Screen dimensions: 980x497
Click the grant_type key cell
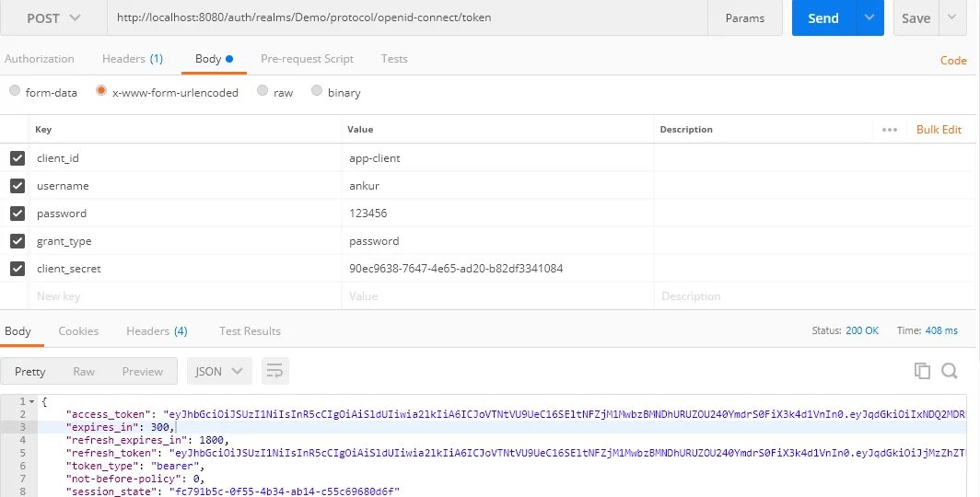pyautogui.click(x=185, y=241)
